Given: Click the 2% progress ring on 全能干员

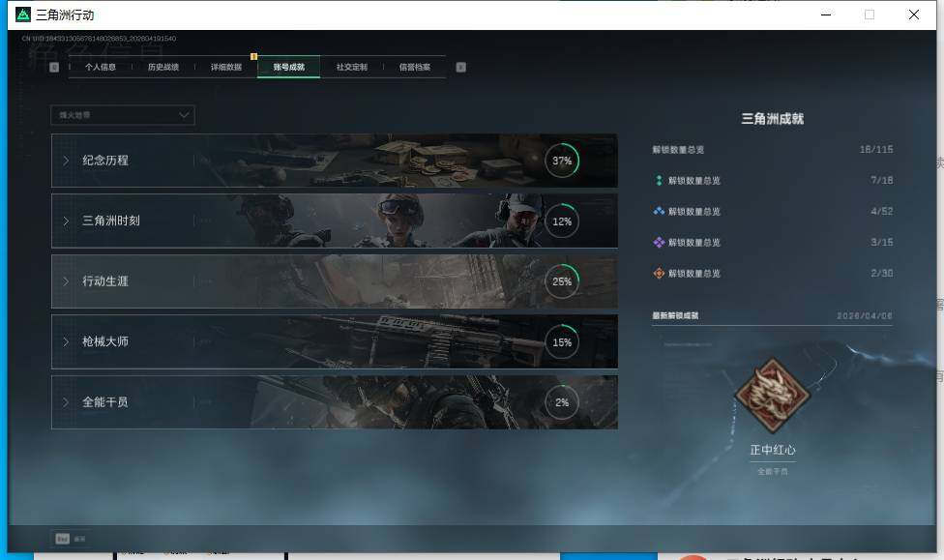Looking at the screenshot, I should (562, 402).
